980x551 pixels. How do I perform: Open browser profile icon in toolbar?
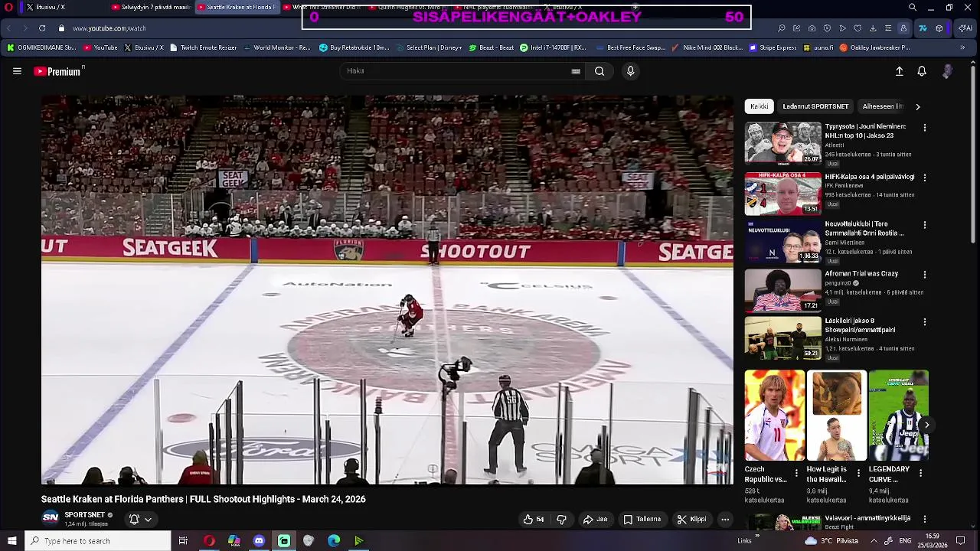(903, 28)
